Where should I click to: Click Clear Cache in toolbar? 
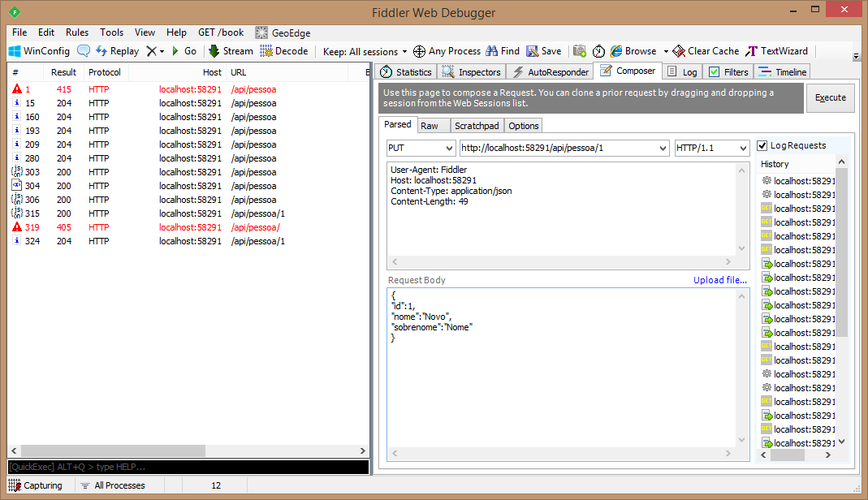point(706,51)
